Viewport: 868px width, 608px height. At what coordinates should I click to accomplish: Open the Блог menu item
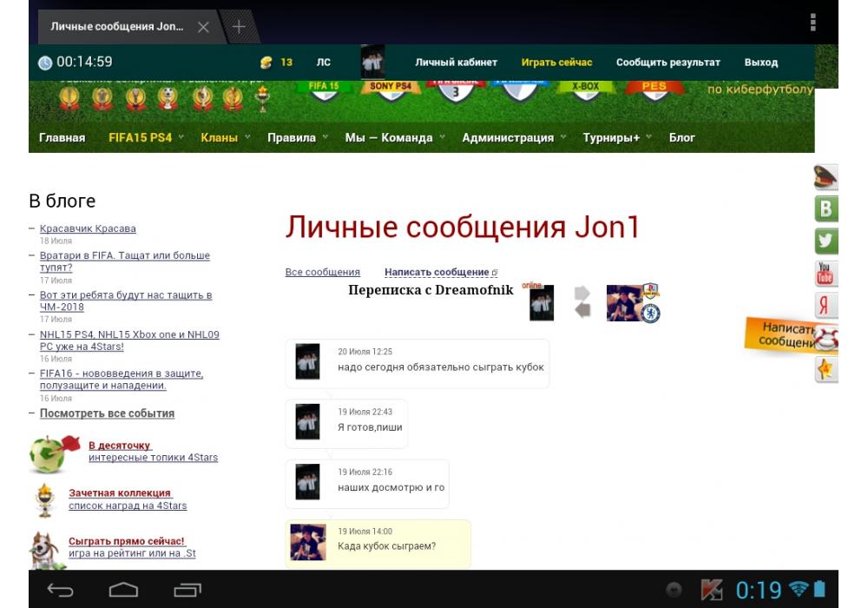pyautogui.click(x=681, y=137)
